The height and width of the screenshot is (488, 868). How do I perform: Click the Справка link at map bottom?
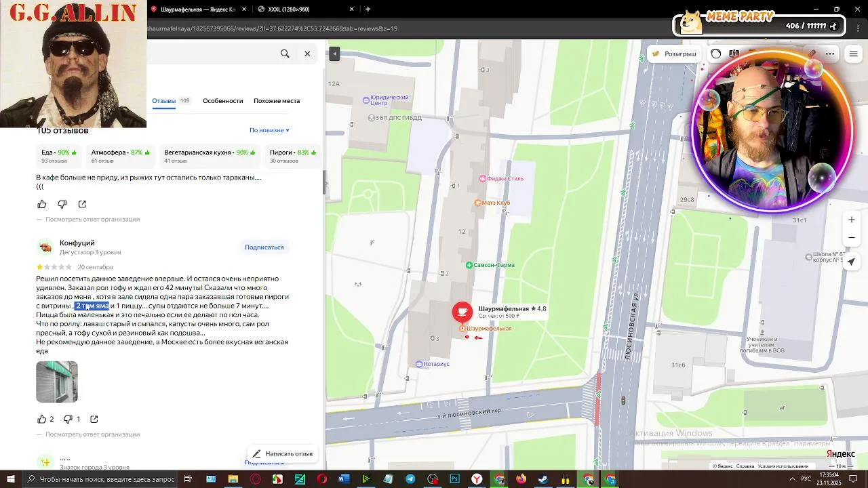[745, 466]
